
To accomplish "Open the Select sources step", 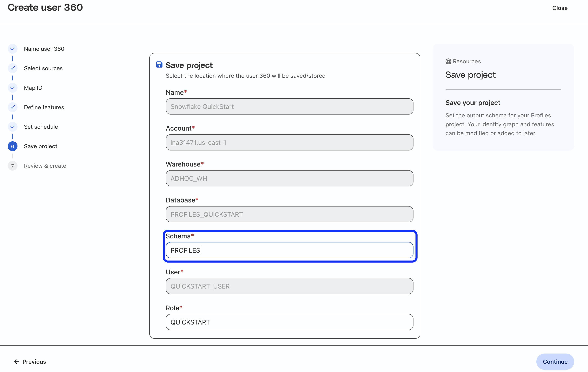I will point(43,68).
